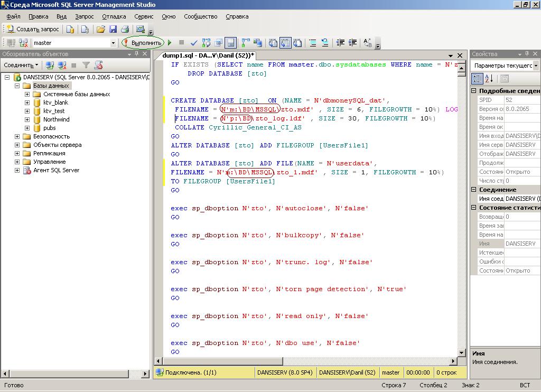Sort properties alphabetically with A-Z icon
The width and height of the screenshot is (541, 392).
click(489, 79)
